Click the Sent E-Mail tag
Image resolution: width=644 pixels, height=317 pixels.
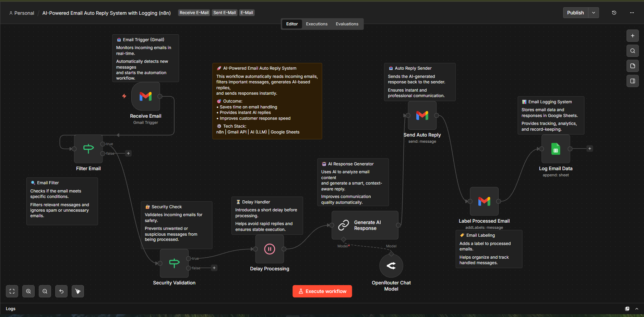coord(225,13)
